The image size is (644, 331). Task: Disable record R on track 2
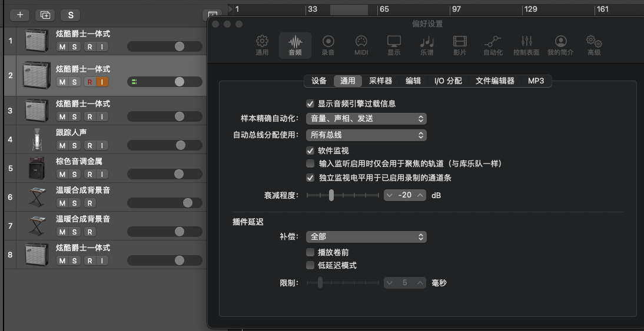pyautogui.click(x=89, y=82)
